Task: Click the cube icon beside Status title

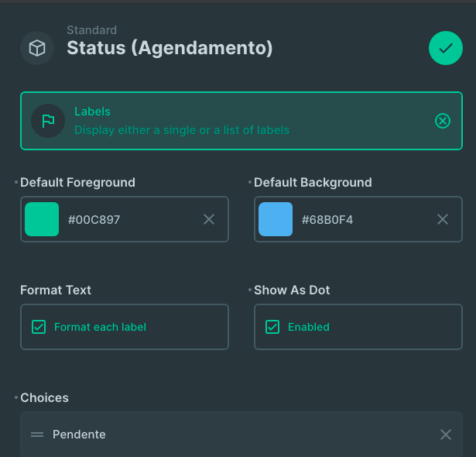Action: (37, 48)
